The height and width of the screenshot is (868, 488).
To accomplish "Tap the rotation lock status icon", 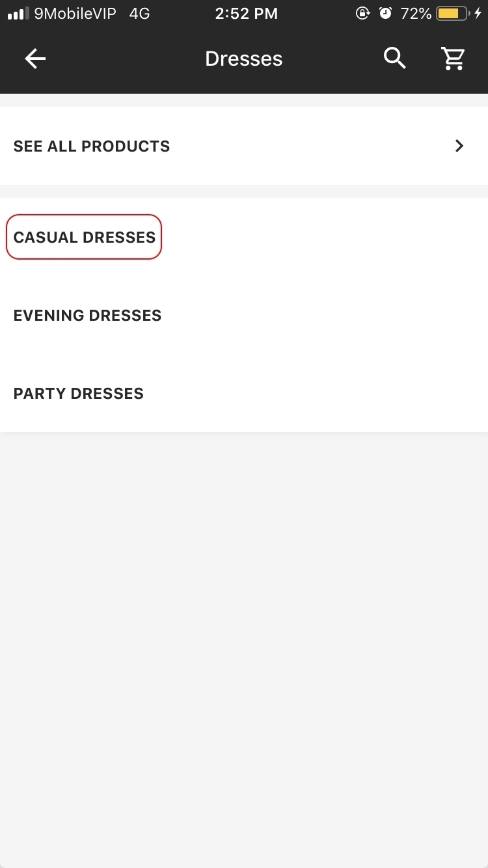I will [362, 14].
